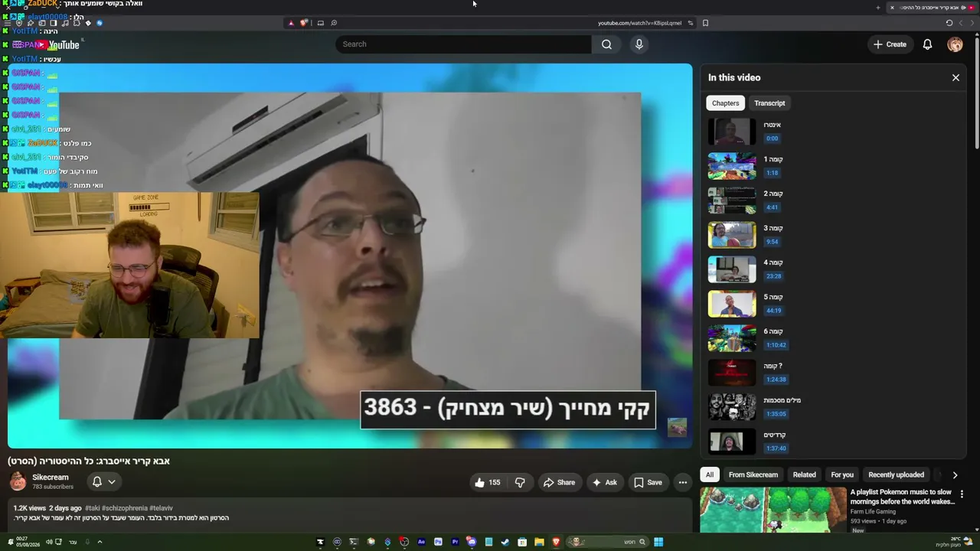
Task: Like the video with thumbs up
Action: (x=487, y=482)
